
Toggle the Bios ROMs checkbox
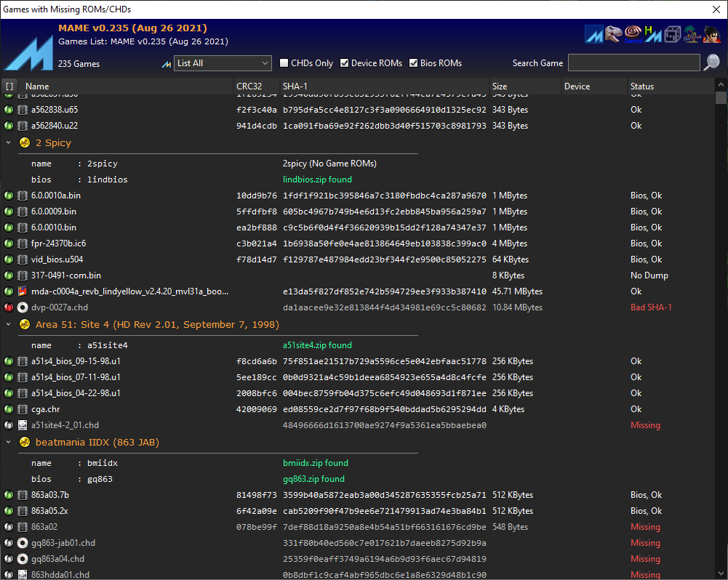[x=414, y=63]
